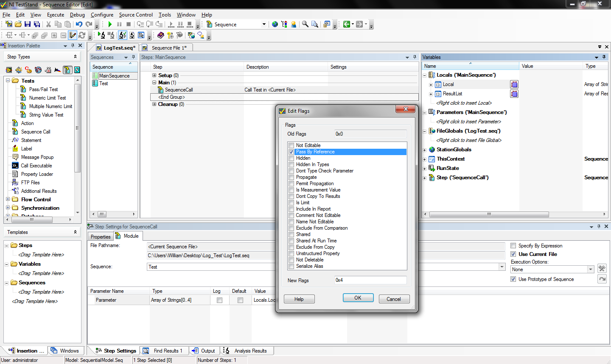Image resolution: width=611 pixels, height=364 pixels.
Task: Click the Undo arrow icon
Action: [79, 24]
